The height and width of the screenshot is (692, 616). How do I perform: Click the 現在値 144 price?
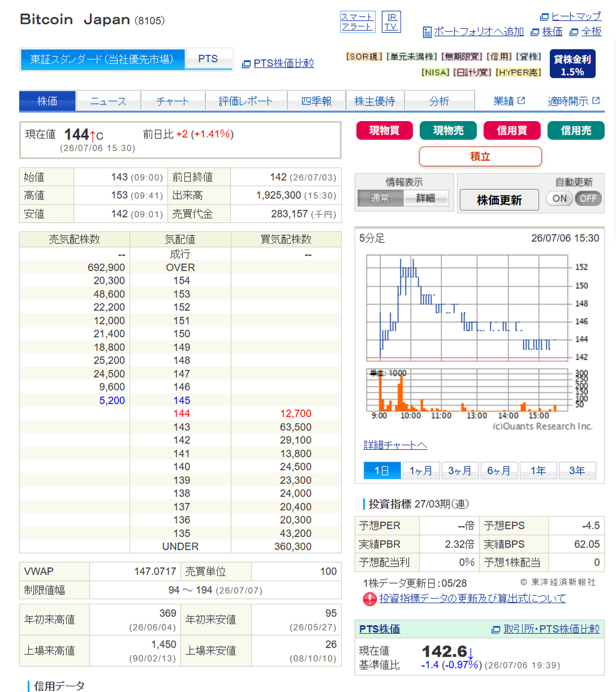(x=76, y=134)
